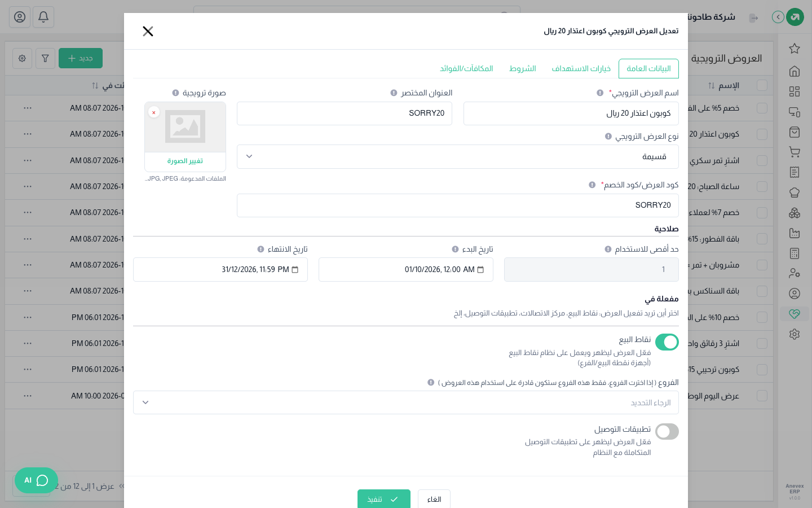Enable تطبيقات التوصيل switch

[667, 431]
